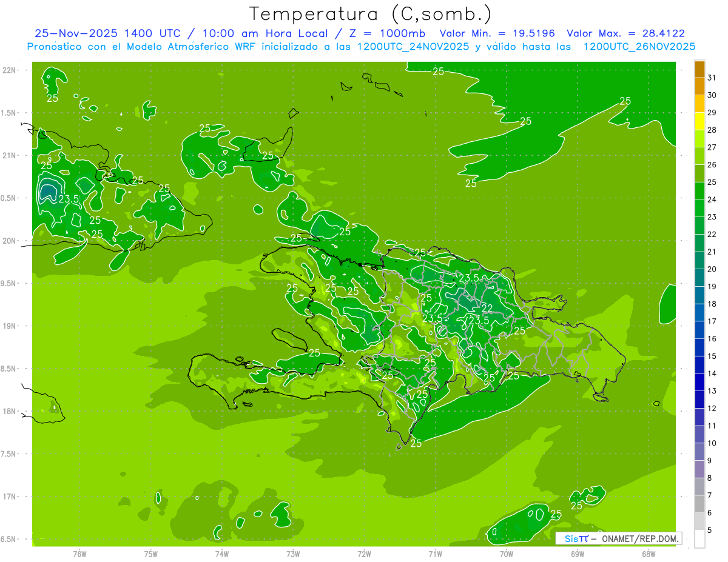
Task: Click the dark orange swatch above legend value 31
Action: pyautogui.click(x=699, y=69)
